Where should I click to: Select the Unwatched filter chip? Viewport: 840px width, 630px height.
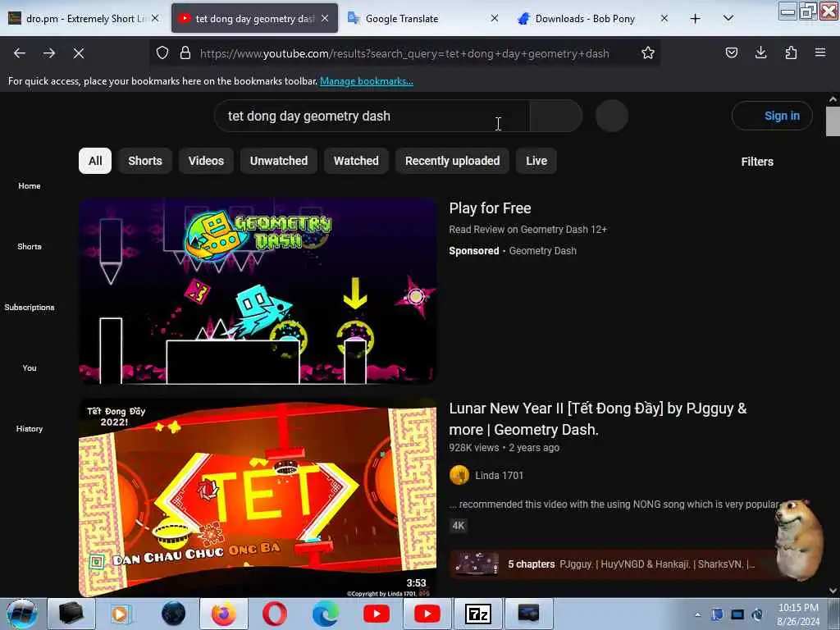279,161
